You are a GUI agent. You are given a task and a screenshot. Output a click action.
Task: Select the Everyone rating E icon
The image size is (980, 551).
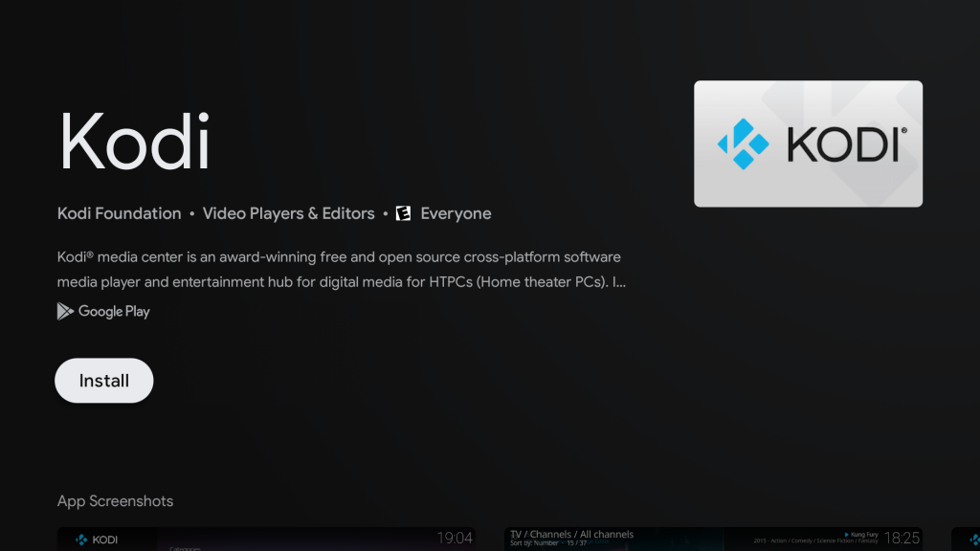click(403, 213)
